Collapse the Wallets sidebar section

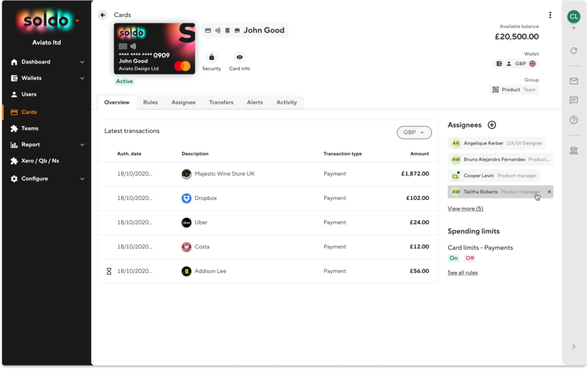82,77
